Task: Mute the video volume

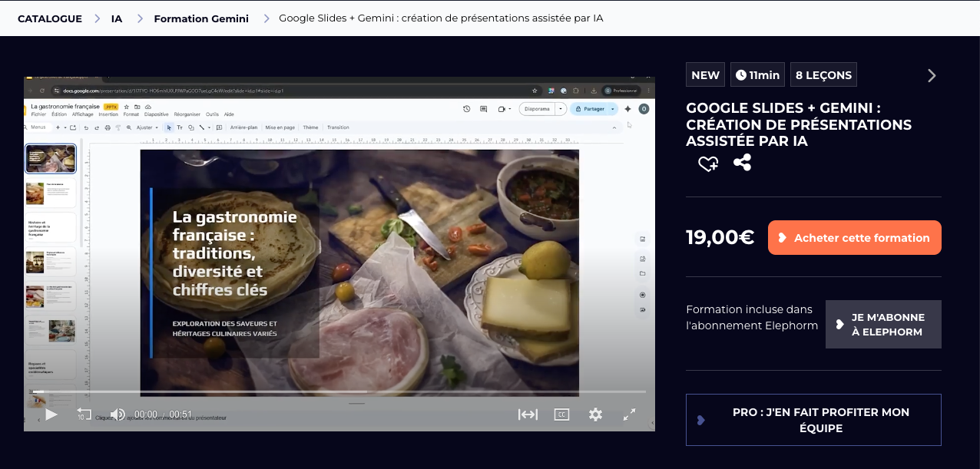Action: tap(118, 415)
